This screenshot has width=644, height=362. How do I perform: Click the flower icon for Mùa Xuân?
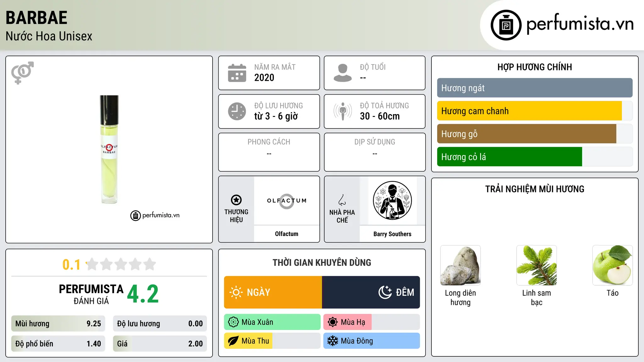tap(233, 322)
